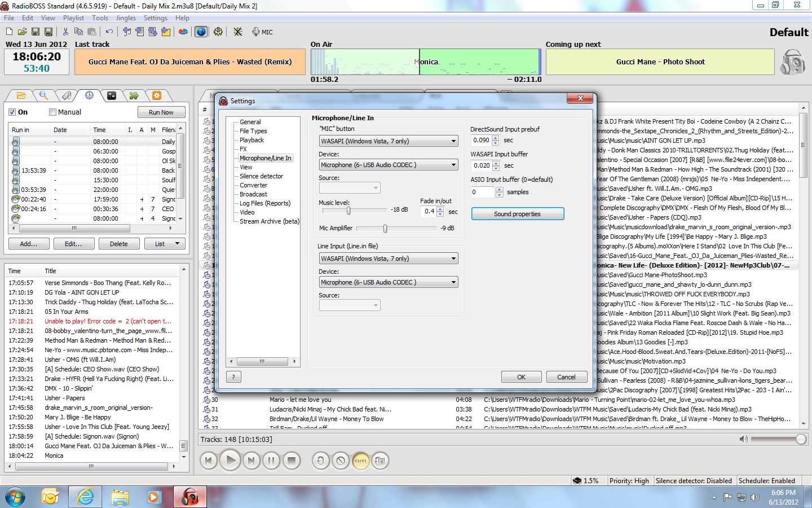Click the Add... scheduler button
The height and width of the screenshot is (508, 812).
(x=28, y=244)
